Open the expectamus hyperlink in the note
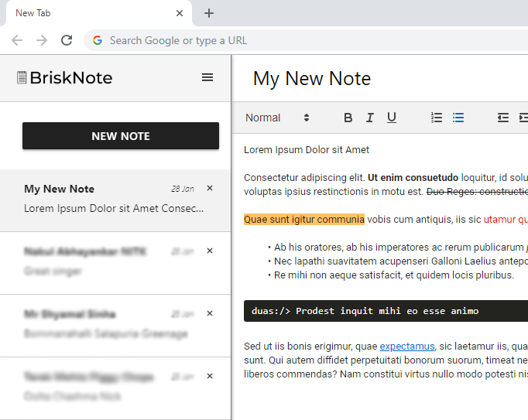 (x=407, y=347)
